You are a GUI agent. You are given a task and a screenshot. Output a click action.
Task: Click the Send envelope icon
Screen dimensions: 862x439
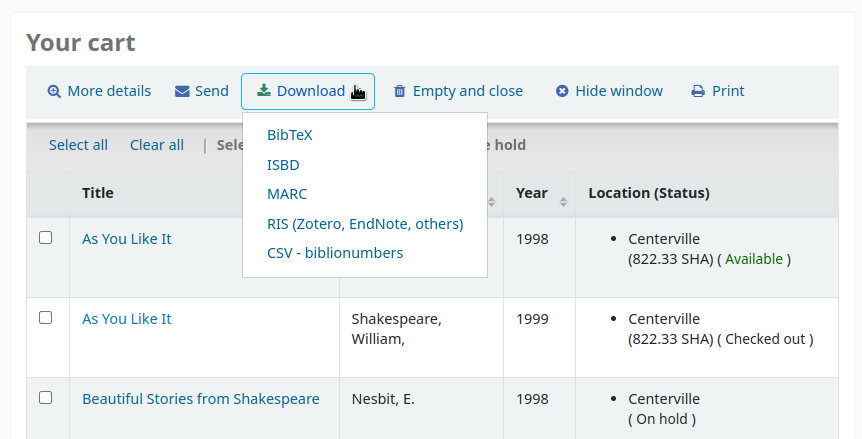coord(182,91)
